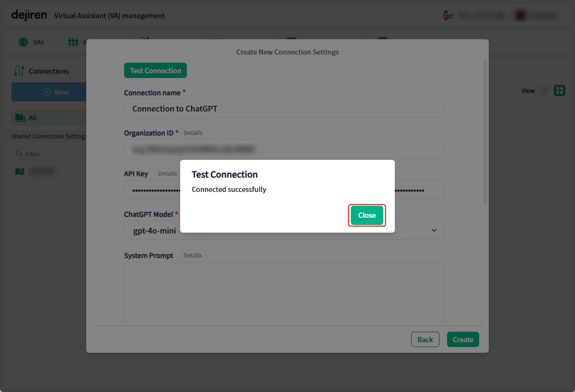Select the All folder in sidebar
The height and width of the screenshot is (392, 575).
[x=49, y=118]
